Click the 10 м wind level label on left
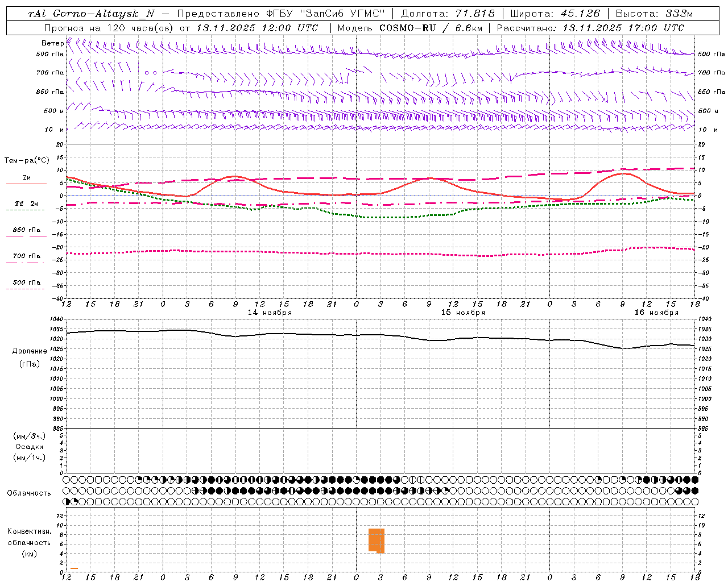The height and width of the screenshot is (582, 728). [55, 130]
